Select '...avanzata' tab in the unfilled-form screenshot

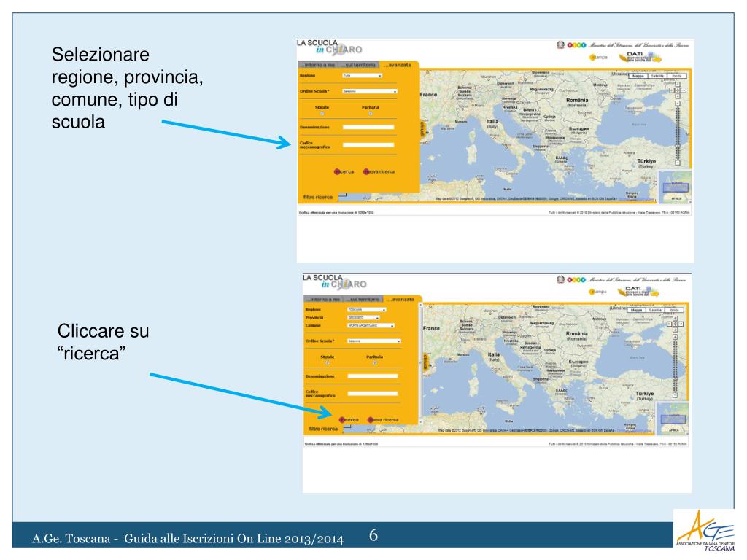tap(398, 65)
